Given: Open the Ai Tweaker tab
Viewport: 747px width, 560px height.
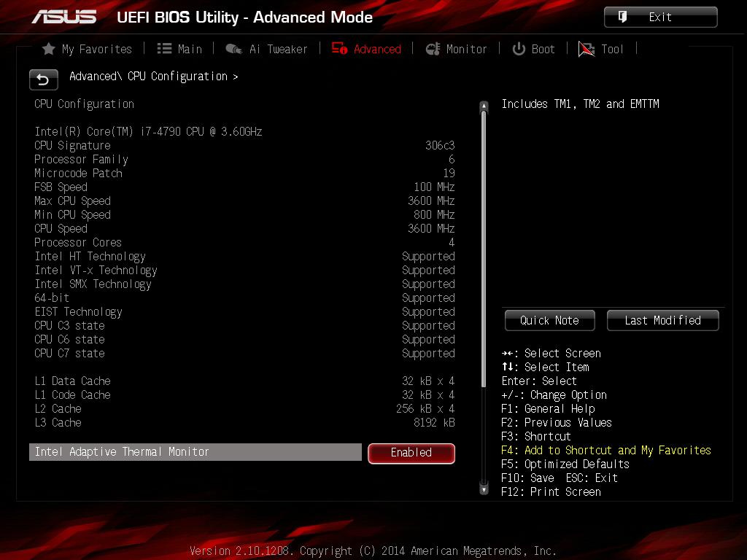Looking at the screenshot, I should (x=266, y=49).
